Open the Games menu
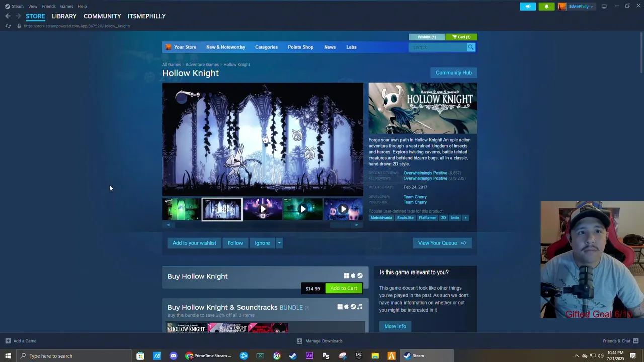 tap(66, 6)
